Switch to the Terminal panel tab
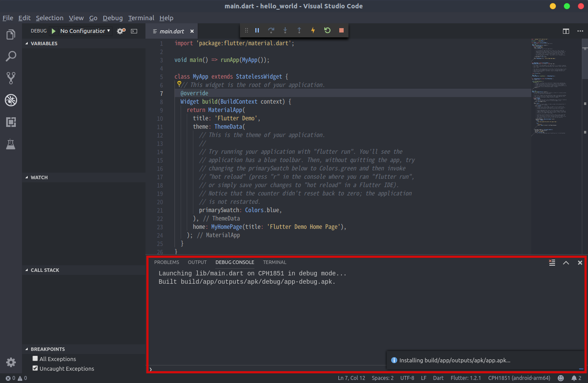The height and width of the screenshot is (383, 588). 274,262
